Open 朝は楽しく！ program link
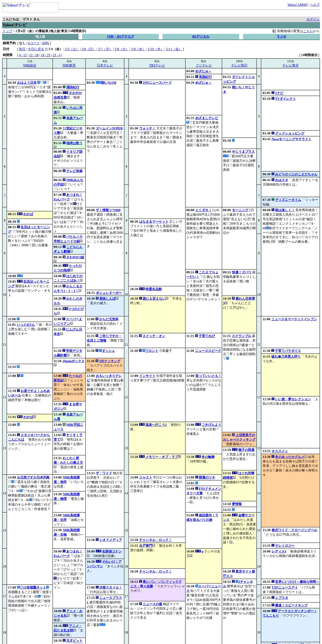The width and height of the screenshot is (322, 644). (x=285, y=210)
